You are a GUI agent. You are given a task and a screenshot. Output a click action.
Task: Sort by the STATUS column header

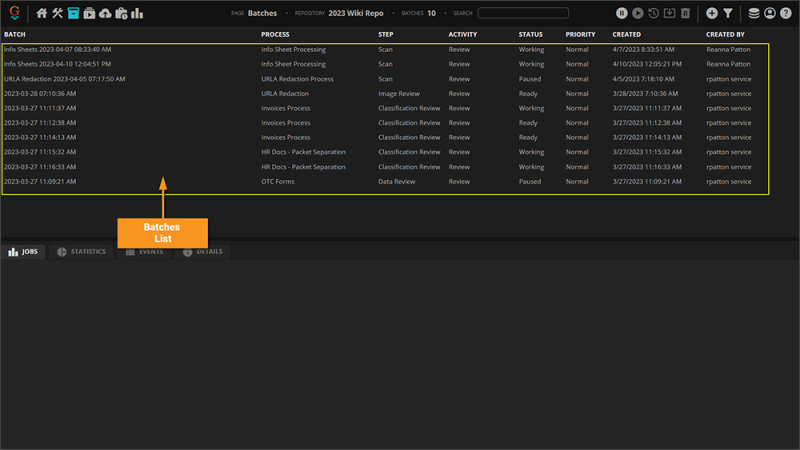click(x=531, y=34)
